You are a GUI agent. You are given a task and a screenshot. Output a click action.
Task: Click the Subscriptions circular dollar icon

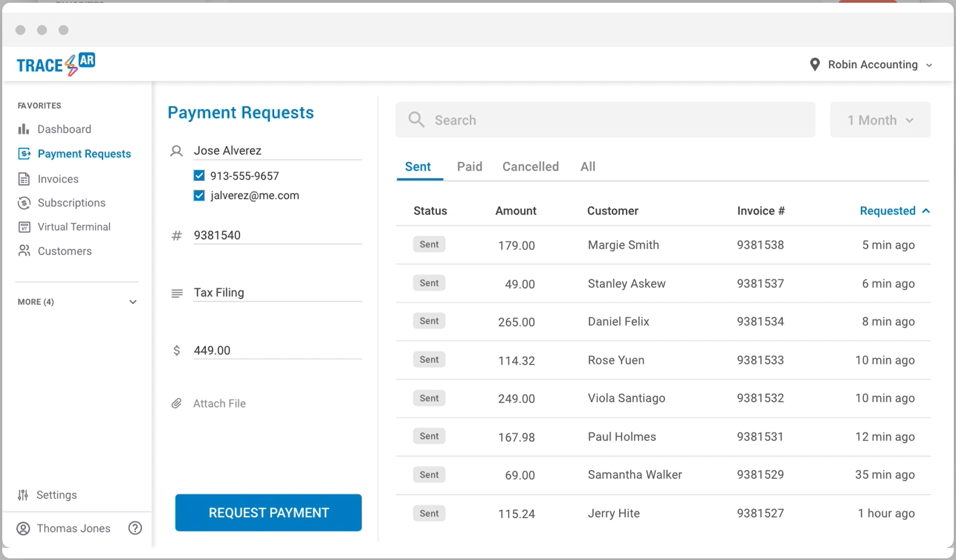pos(24,203)
